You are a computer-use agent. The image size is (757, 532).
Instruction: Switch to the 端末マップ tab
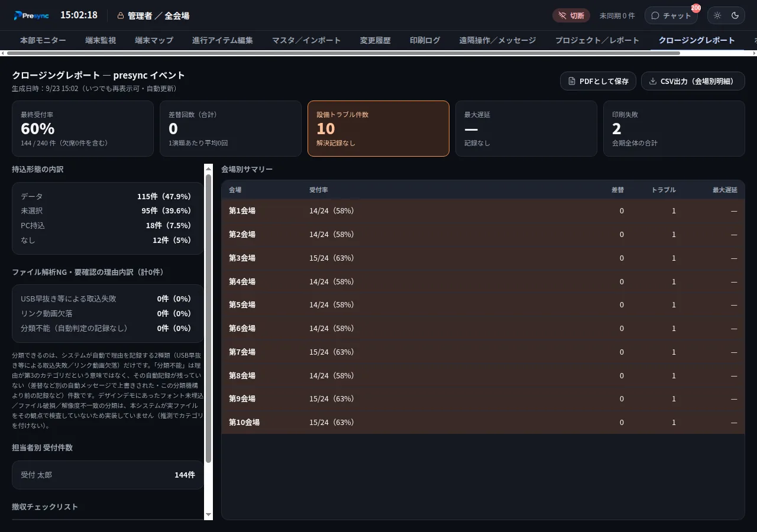click(154, 40)
